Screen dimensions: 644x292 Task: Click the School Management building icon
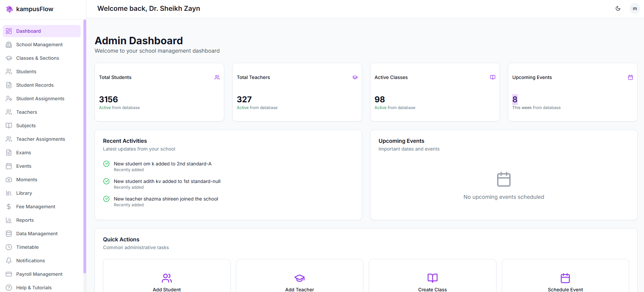click(9, 45)
